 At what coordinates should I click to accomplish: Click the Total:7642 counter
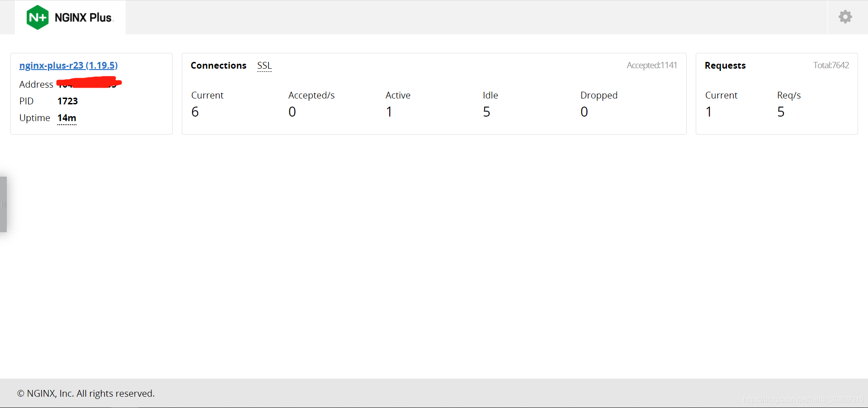pyautogui.click(x=831, y=65)
